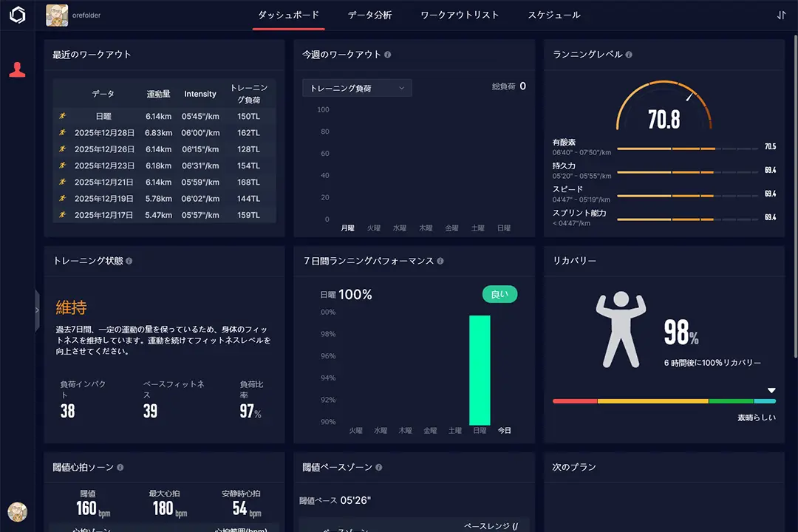Open the ワークアウトリスト tab

460,16
